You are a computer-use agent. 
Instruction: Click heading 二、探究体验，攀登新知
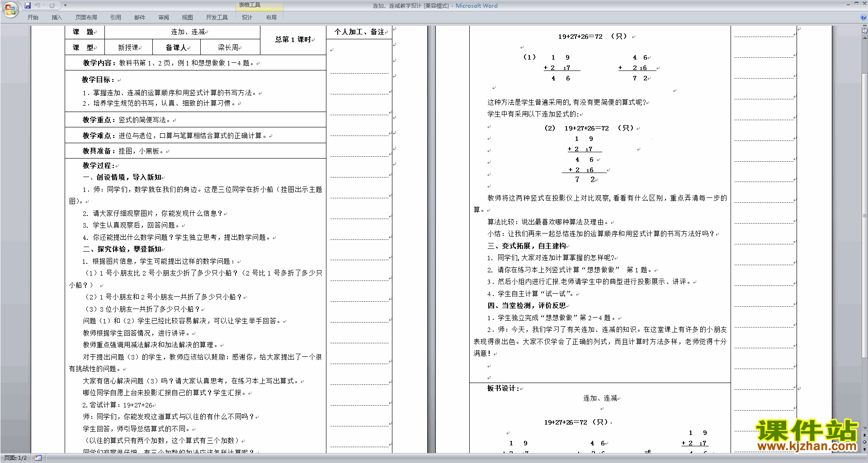tap(122, 249)
